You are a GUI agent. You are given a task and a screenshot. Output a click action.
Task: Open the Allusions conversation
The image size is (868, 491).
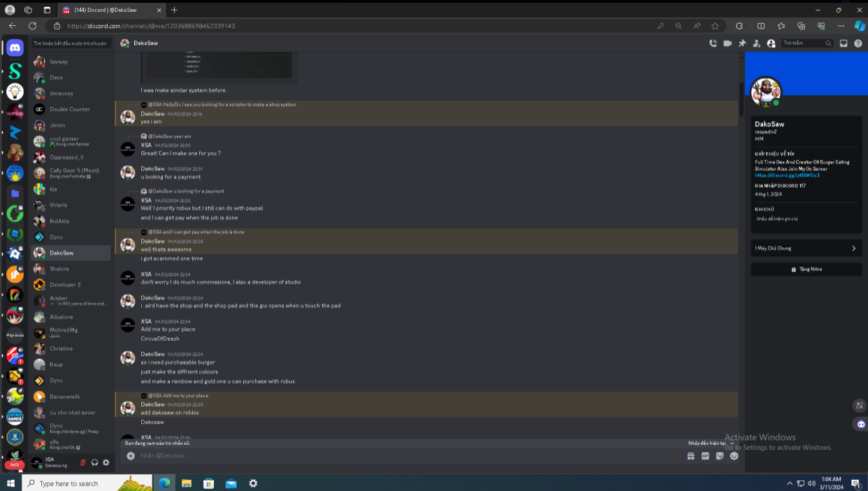tap(72, 317)
